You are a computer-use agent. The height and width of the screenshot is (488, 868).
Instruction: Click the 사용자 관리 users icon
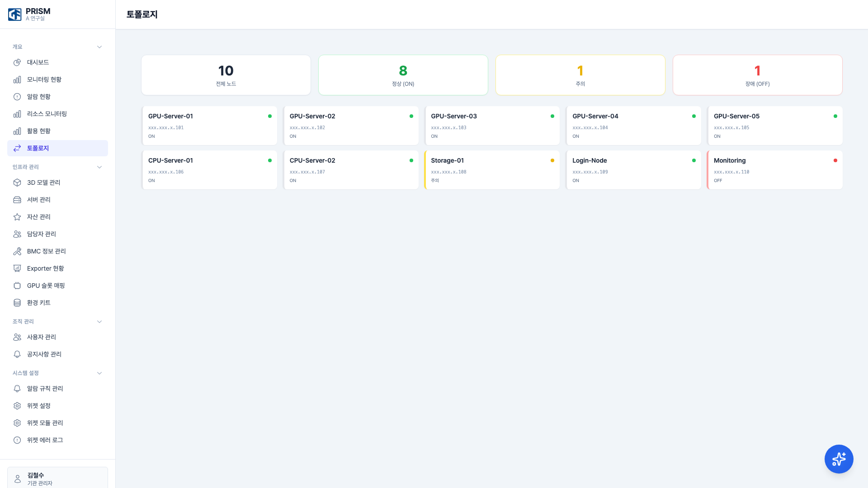pos(17,337)
